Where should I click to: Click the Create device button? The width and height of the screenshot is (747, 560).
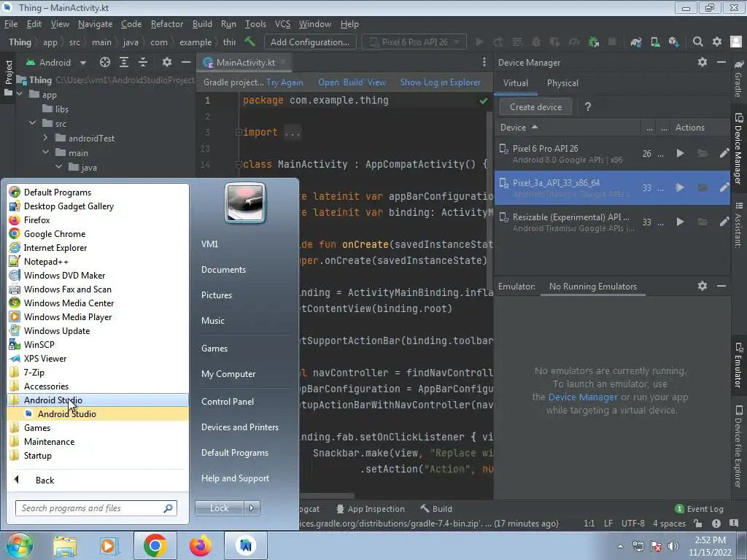tap(535, 107)
